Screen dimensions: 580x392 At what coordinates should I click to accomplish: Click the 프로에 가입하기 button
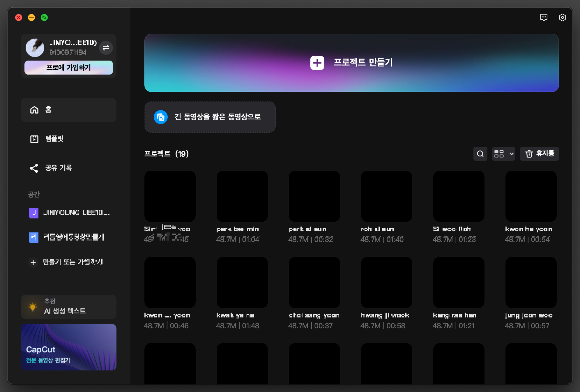click(68, 68)
